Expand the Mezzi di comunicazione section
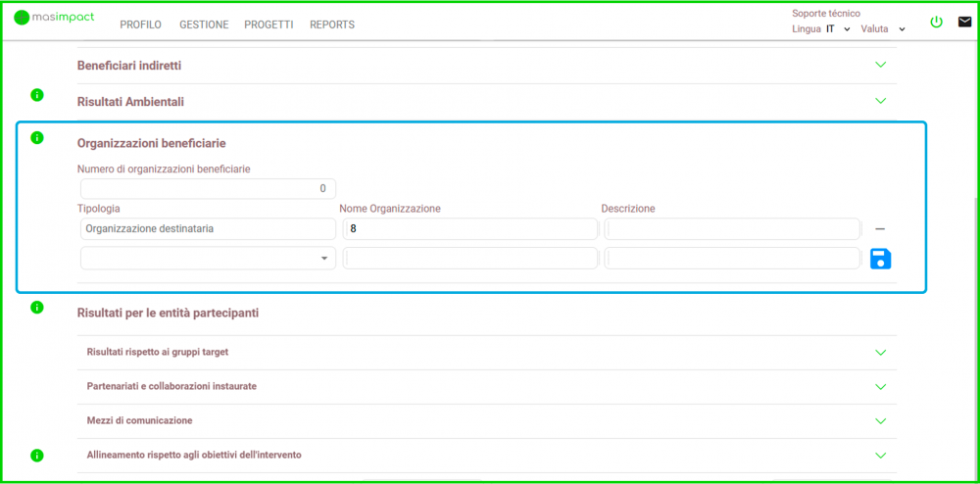The image size is (980, 484). (880, 421)
